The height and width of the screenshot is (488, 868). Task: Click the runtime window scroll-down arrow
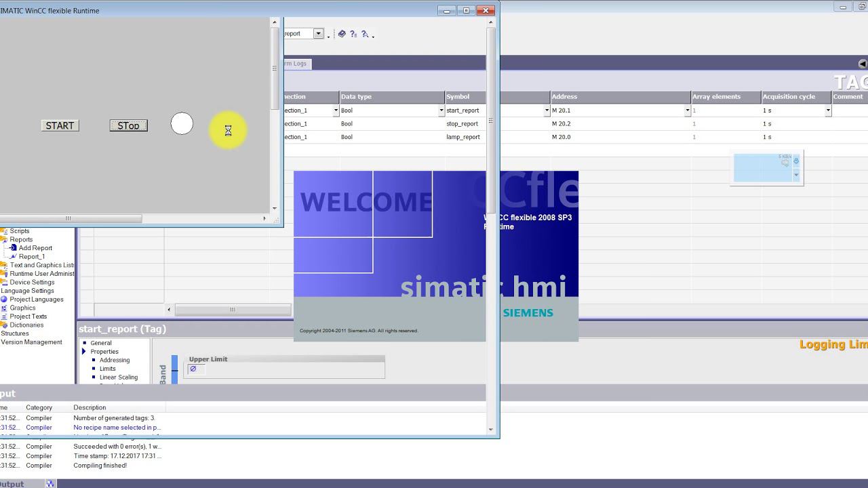pyautogui.click(x=275, y=209)
